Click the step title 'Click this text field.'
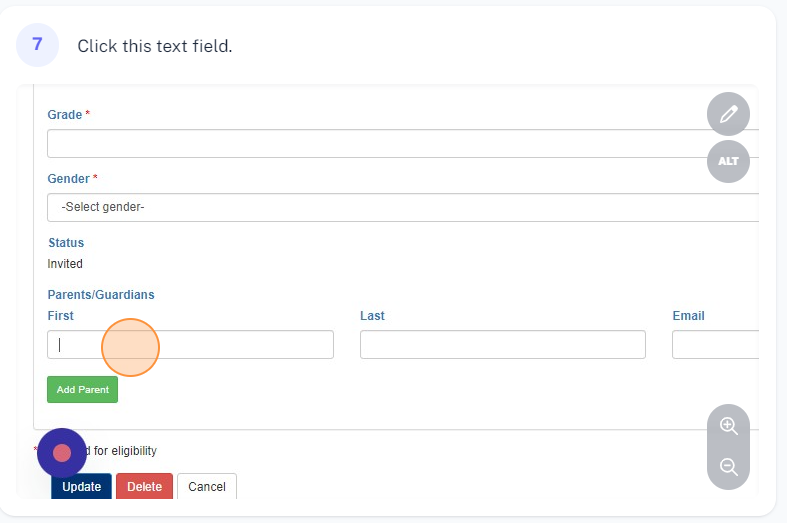Image resolution: width=787 pixels, height=523 pixels. (x=155, y=46)
